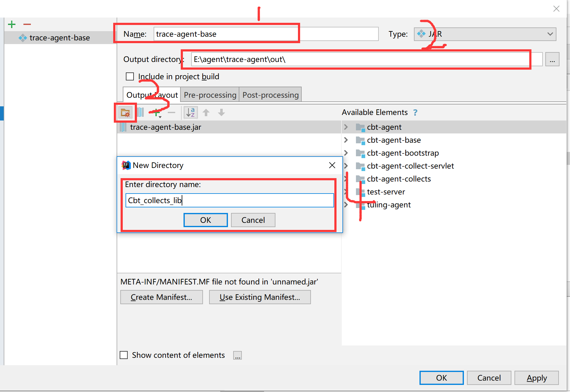Browse for output directory with the ellipsis button
Screen dimensions: 570x392
552,59
